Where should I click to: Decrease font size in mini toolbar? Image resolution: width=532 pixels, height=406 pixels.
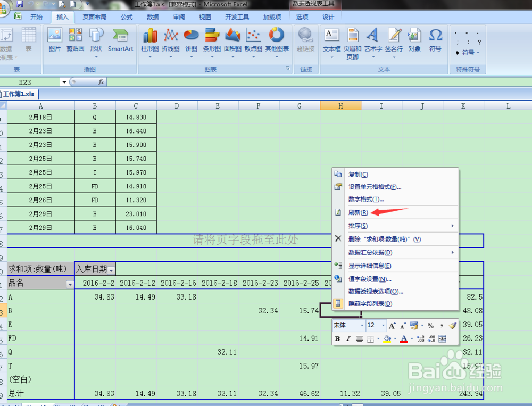pos(403,326)
